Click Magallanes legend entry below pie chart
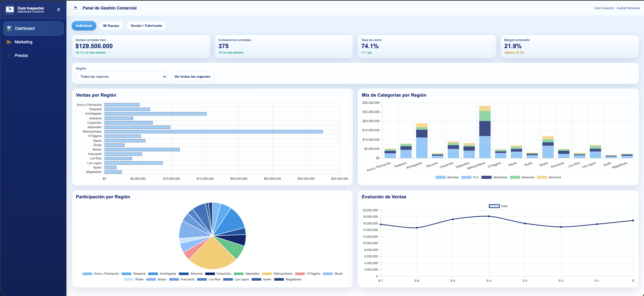The image size is (644, 296). pos(288,279)
